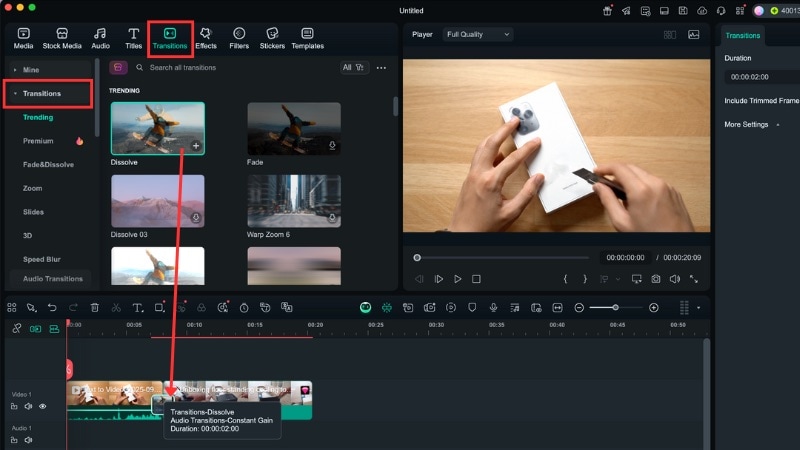This screenshot has height=450, width=800.
Task: Open the Titles tab
Action: click(x=133, y=39)
